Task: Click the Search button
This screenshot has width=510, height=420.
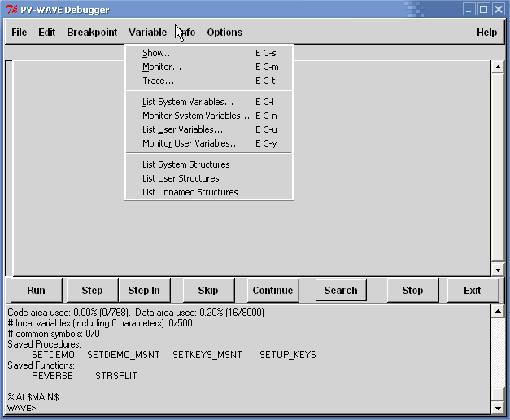Action: tap(341, 290)
